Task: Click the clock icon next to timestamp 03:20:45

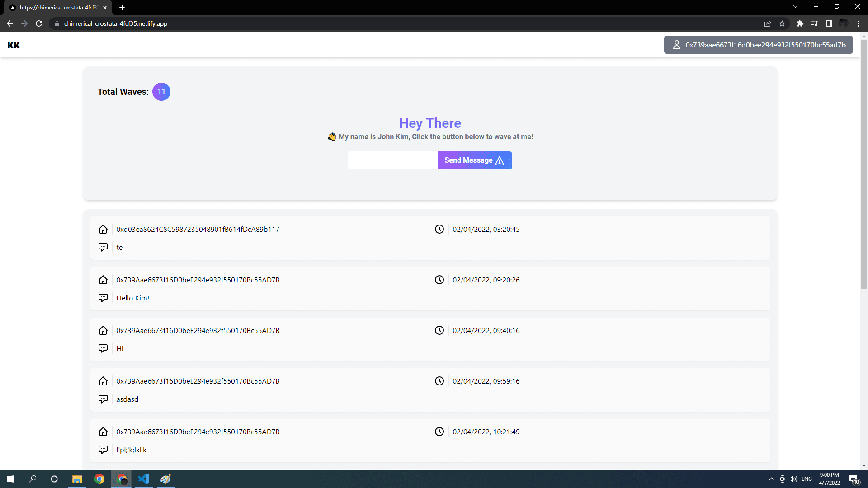Action: point(440,229)
